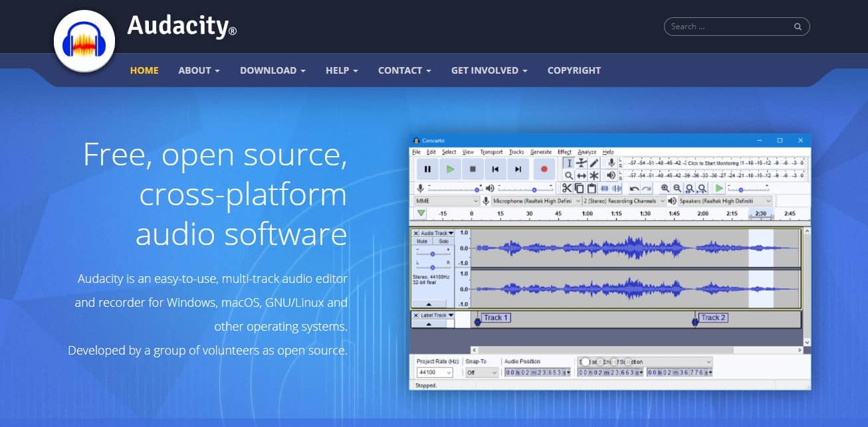Click the Copy icon in edit toolbar
Screen dimensions: 868x427
[x=579, y=189]
